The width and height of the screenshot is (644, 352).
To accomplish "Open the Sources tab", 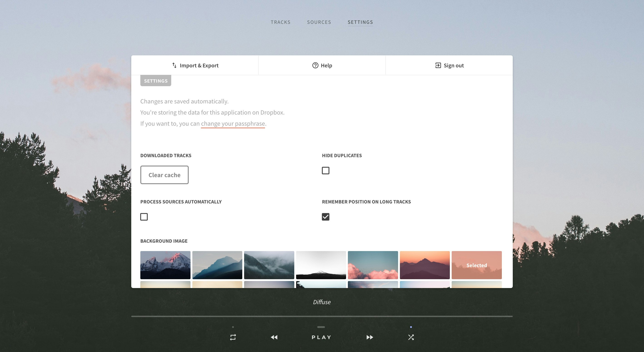I will click(319, 22).
